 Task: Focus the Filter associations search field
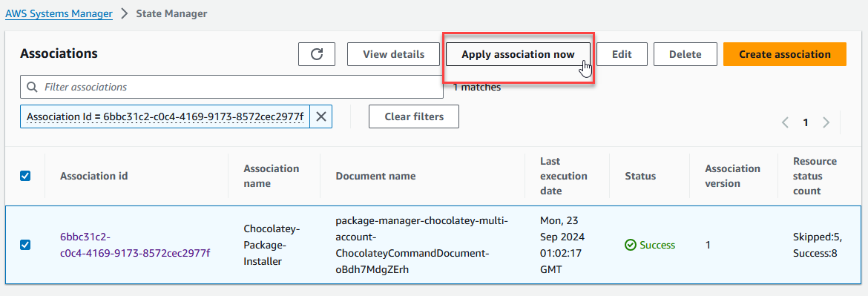231,87
